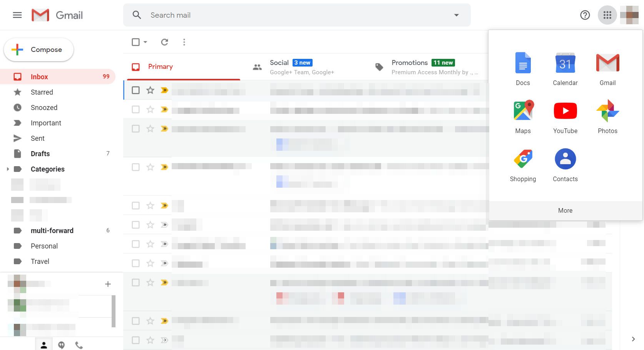Click the select-all conversations checkbox

click(135, 42)
